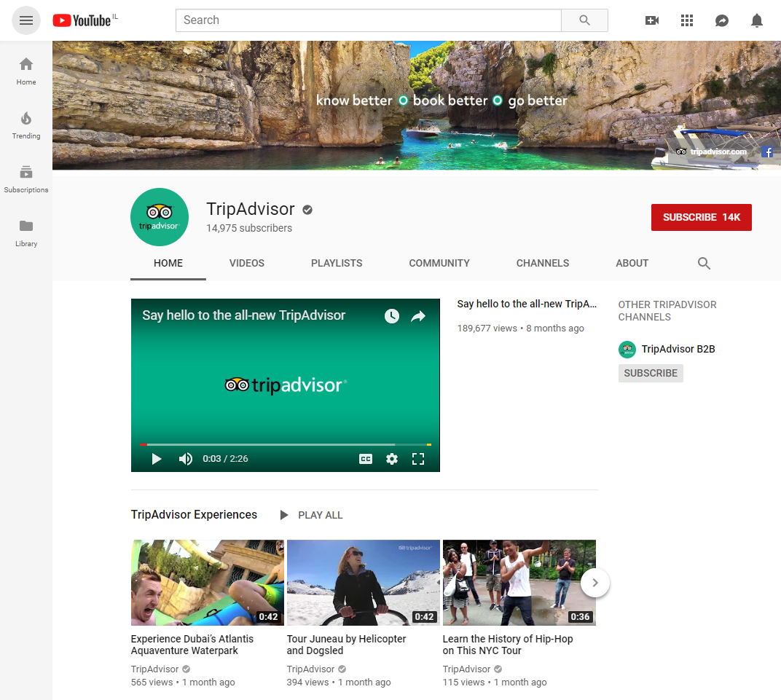Click the YouTube logo
This screenshot has height=700, width=781.
[82, 20]
